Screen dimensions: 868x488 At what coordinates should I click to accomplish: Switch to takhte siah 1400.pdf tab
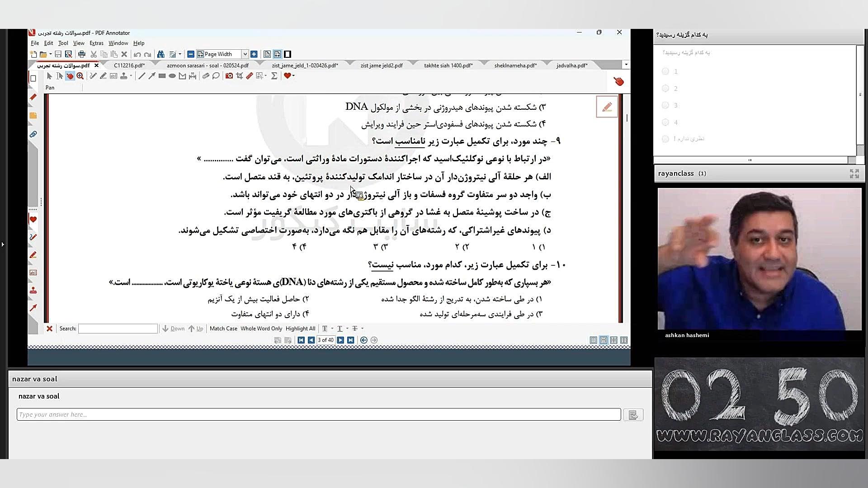tap(448, 66)
